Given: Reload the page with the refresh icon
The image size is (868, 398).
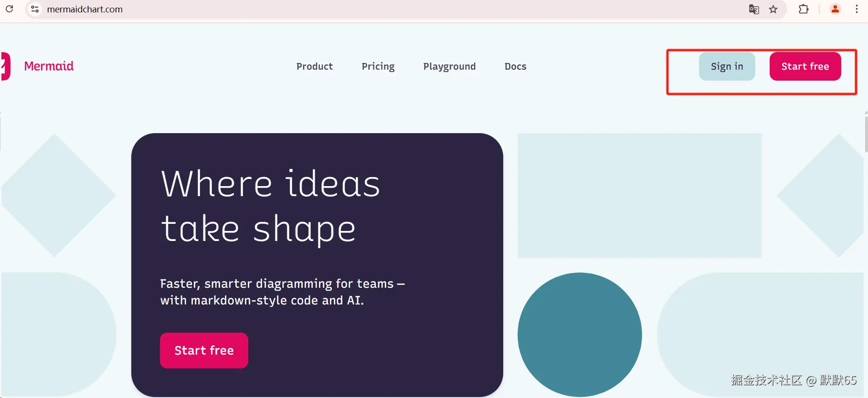Looking at the screenshot, I should [9, 9].
